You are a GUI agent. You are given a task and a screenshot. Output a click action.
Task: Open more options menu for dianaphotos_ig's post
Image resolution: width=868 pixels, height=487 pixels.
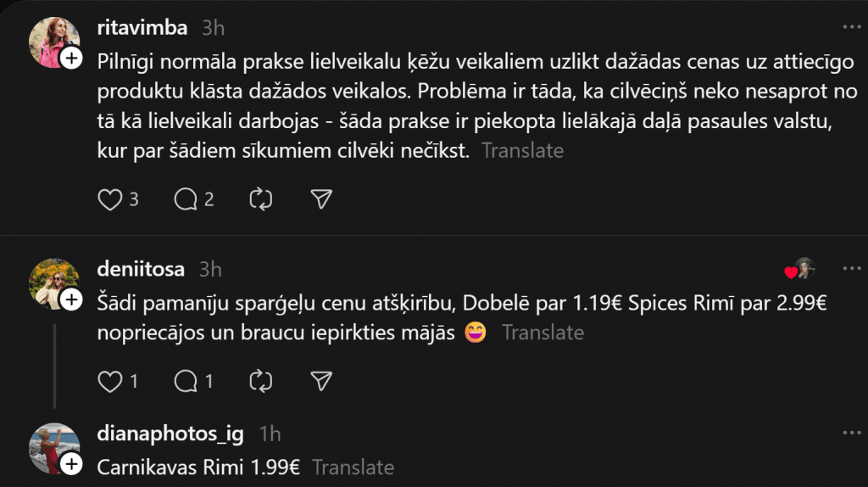(850, 434)
